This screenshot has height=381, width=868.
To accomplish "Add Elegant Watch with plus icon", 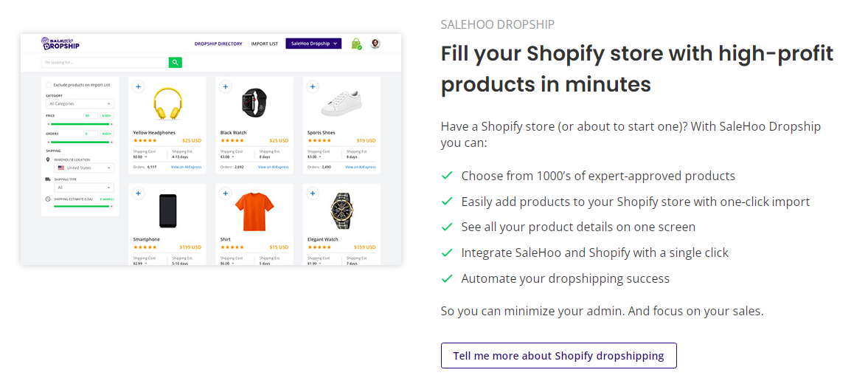I will [312, 193].
